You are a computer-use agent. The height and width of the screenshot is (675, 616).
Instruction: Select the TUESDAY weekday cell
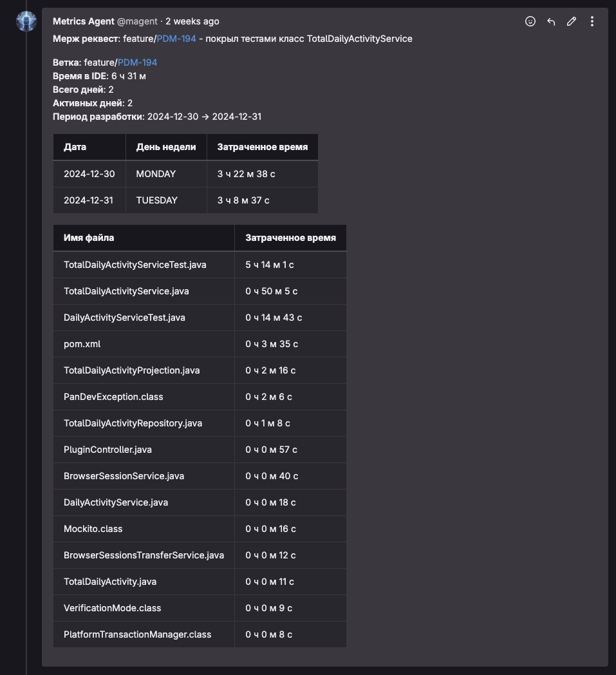click(166, 200)
